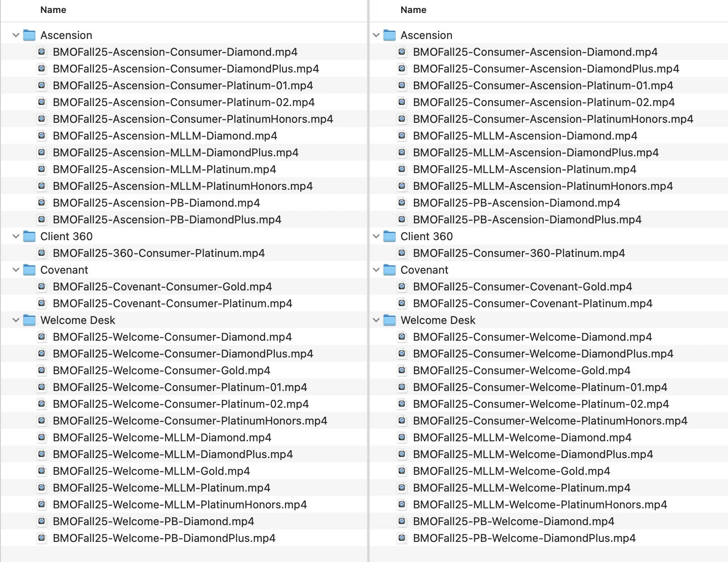Select BMOFall25-Ascension-PB-Diamond.mp4 in left pane
This screenshot has width=728, height=562.
(156, 202)
